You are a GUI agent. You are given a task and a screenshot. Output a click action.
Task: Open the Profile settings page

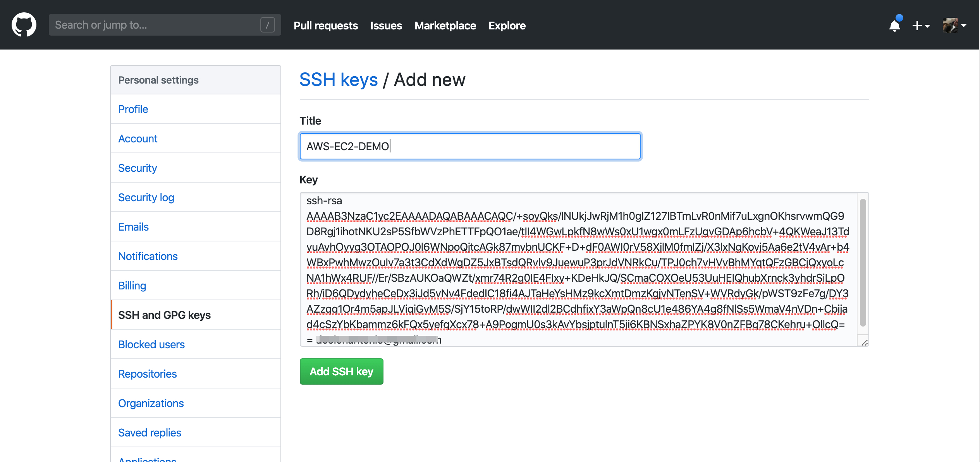point(133,109)
